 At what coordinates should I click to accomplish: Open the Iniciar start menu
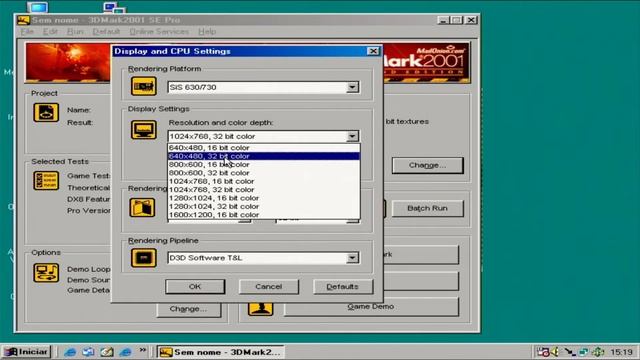(x=27, y=351)
